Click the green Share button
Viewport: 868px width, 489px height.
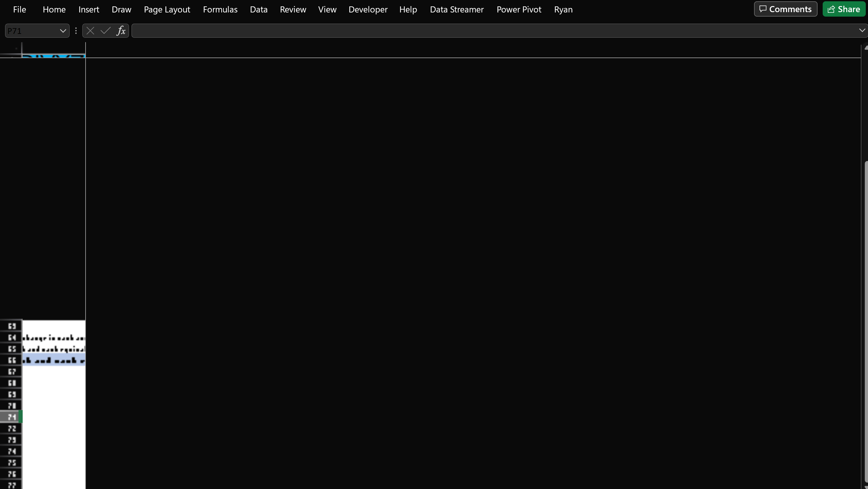844,9
